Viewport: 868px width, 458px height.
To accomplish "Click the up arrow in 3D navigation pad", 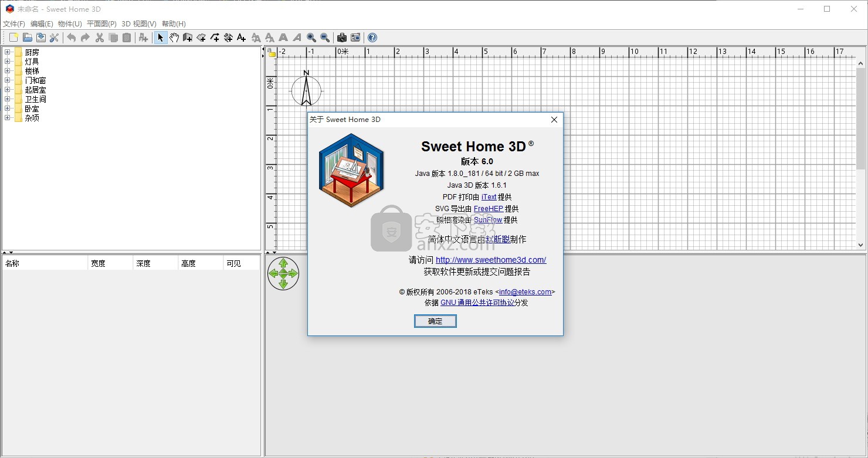I will pos(283,263).
